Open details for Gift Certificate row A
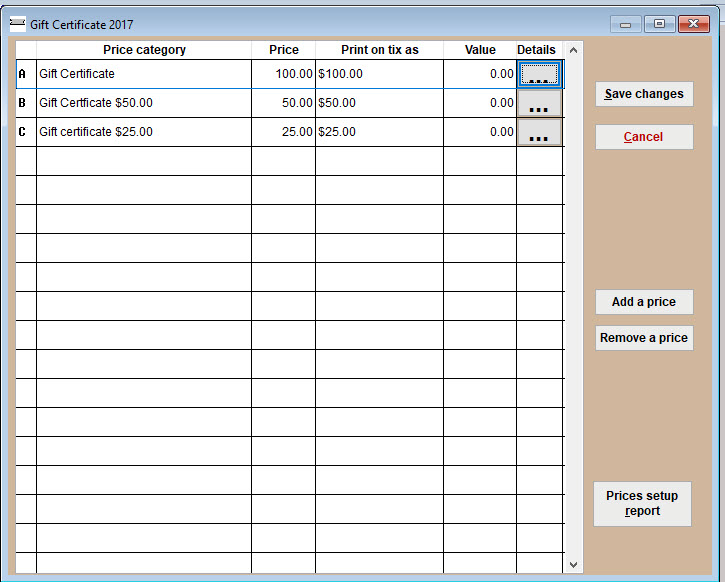 539,74
